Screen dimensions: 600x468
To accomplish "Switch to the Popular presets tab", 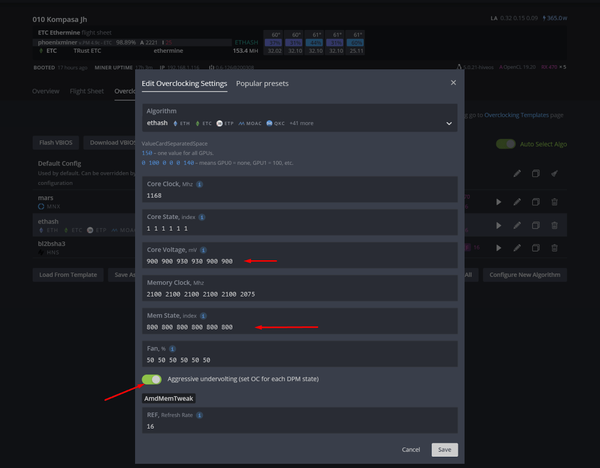I will pyautogui.click(x=262, y=84).
